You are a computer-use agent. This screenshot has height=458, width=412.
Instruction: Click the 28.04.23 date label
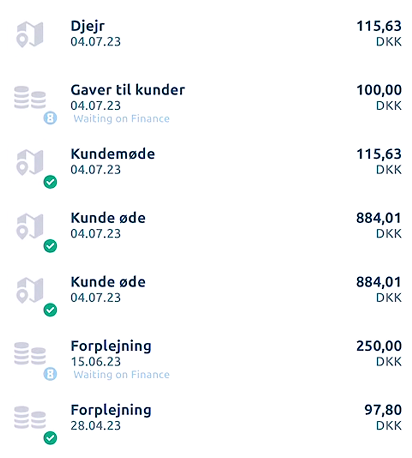pos(96,426)
